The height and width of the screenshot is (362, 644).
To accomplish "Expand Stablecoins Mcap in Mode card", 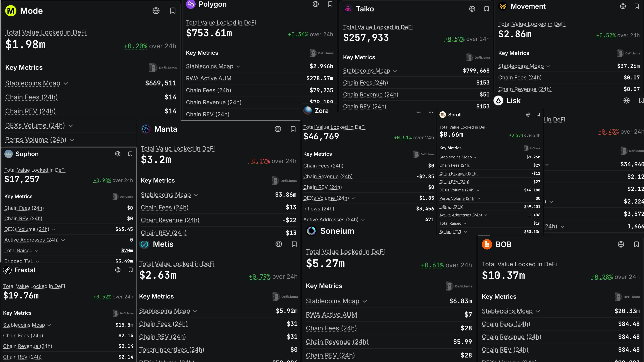I will pos(66,83).
